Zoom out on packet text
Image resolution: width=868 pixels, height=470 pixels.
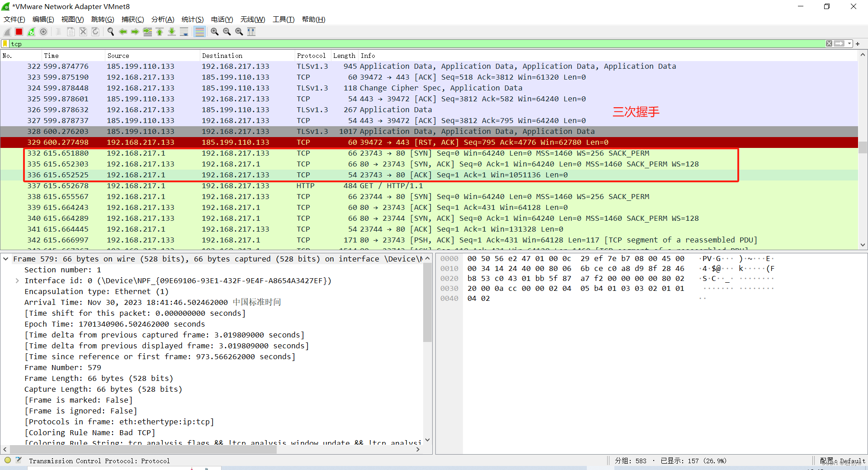click(x=227, y=32)
